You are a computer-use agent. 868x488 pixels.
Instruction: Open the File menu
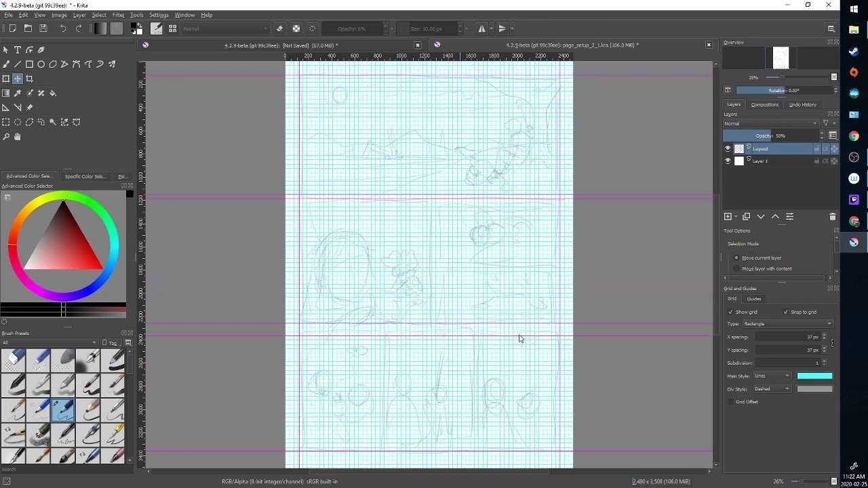9,15
